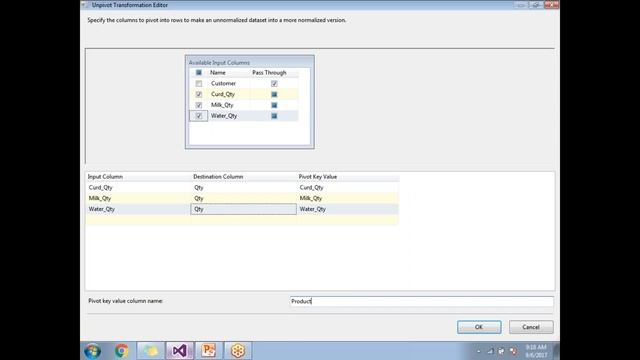Open PowerPoint from the taskbar

209,351
